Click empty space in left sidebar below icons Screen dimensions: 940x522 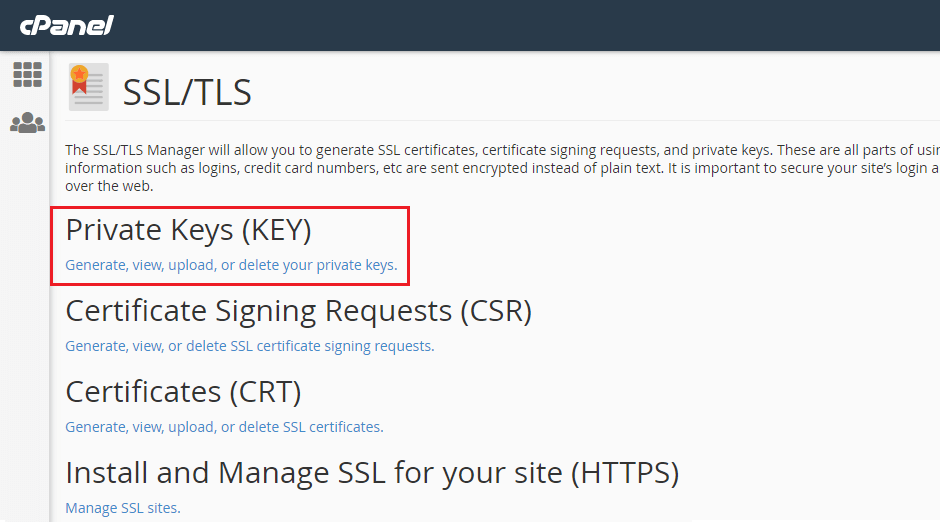coord(25,330)
